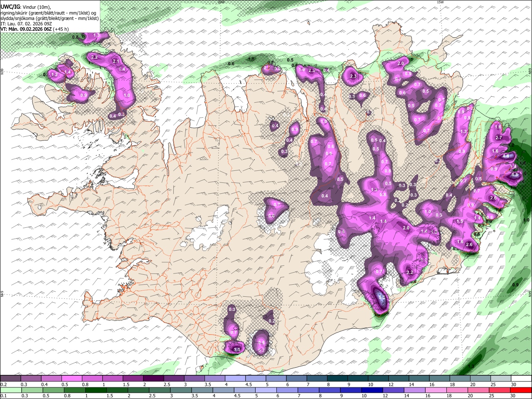Select the 'rigning/skúrir' legend description line
Image resolution: width=532 pixels, height=399 pixels.
pyautogui.click(x=48, y=12)
